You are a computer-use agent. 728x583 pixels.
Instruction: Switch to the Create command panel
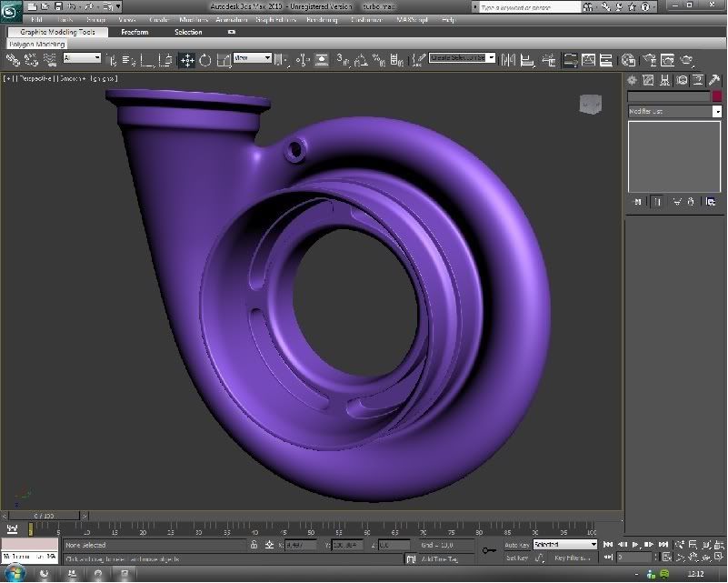pyautogui.click(x=633, y=80)
